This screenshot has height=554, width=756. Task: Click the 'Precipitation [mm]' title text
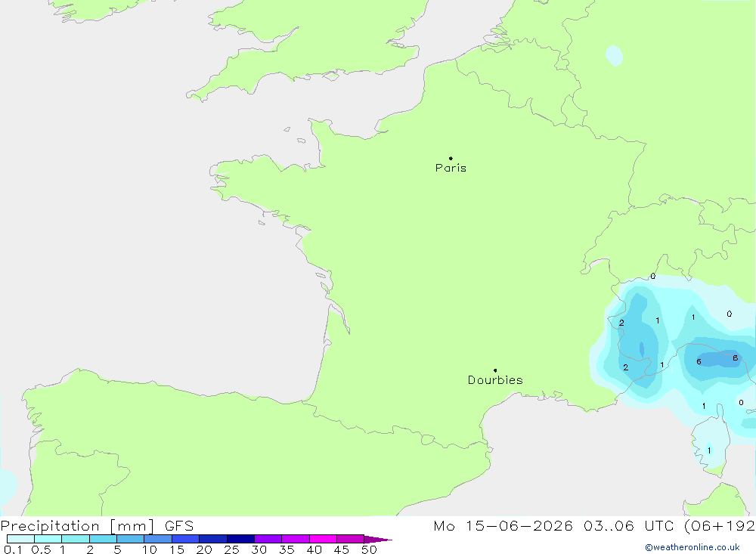[77, 526]
